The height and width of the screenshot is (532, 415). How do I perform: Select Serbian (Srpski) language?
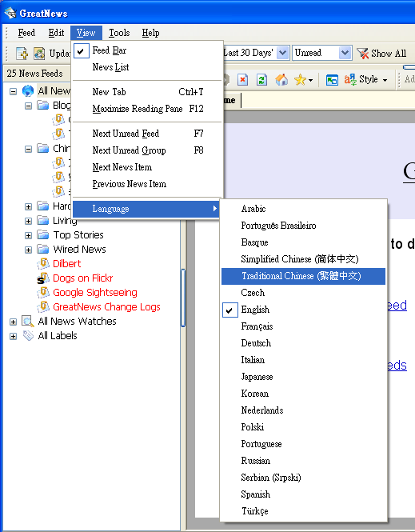303,478
